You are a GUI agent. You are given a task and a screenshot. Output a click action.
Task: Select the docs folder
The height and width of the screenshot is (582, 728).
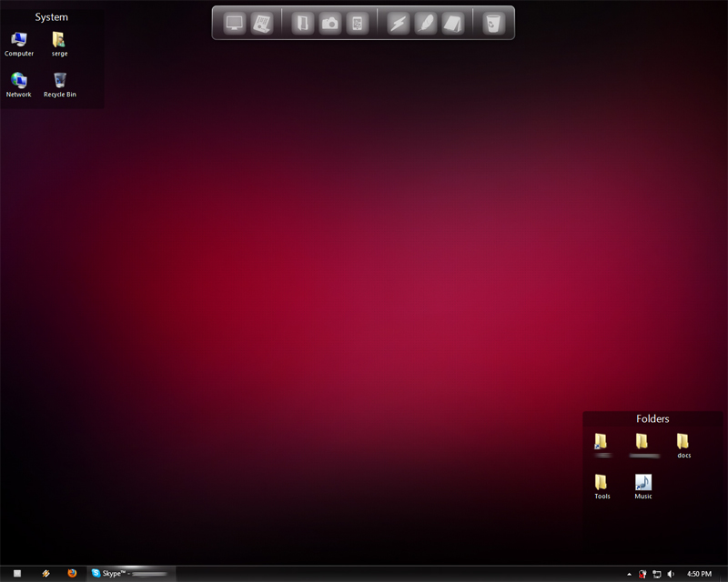point(683,445)
